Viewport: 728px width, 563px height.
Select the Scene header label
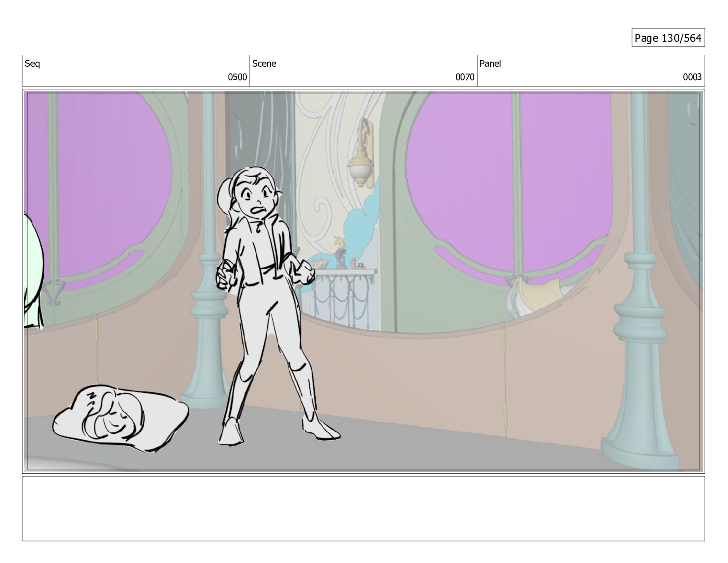pos(264,64)
